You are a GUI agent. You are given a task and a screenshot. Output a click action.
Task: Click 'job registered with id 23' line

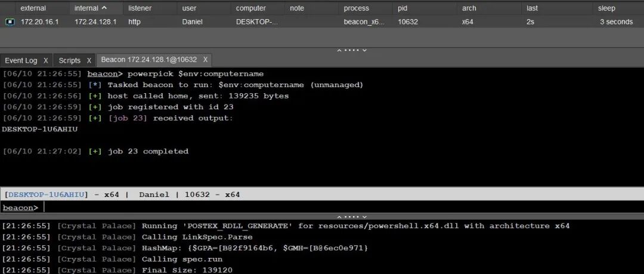(171, 107)
